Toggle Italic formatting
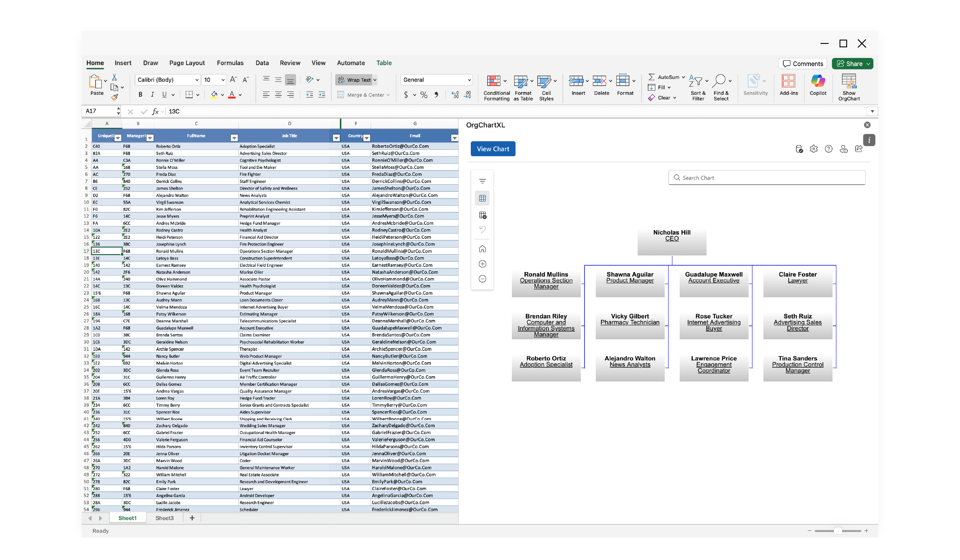 tap(152, 95)
